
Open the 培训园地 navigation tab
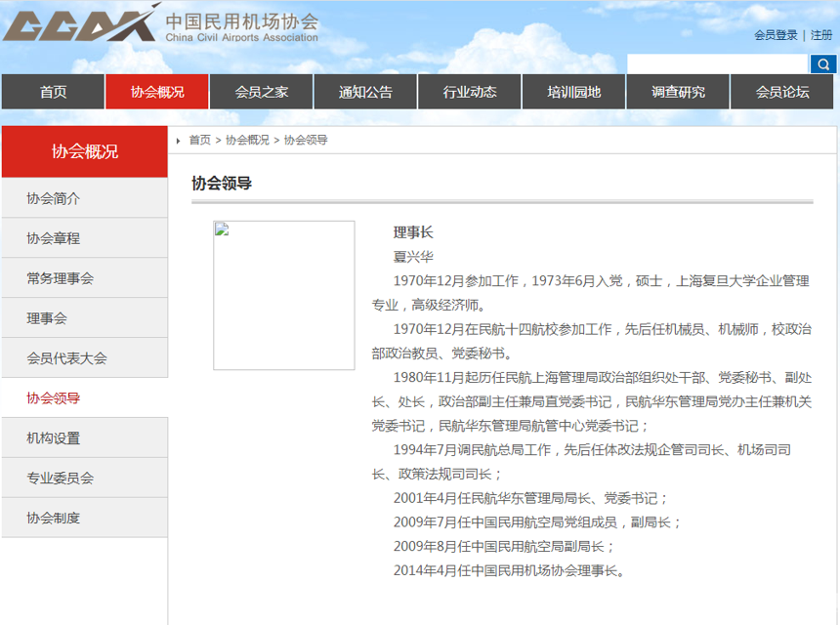click(x=573, y=92)
